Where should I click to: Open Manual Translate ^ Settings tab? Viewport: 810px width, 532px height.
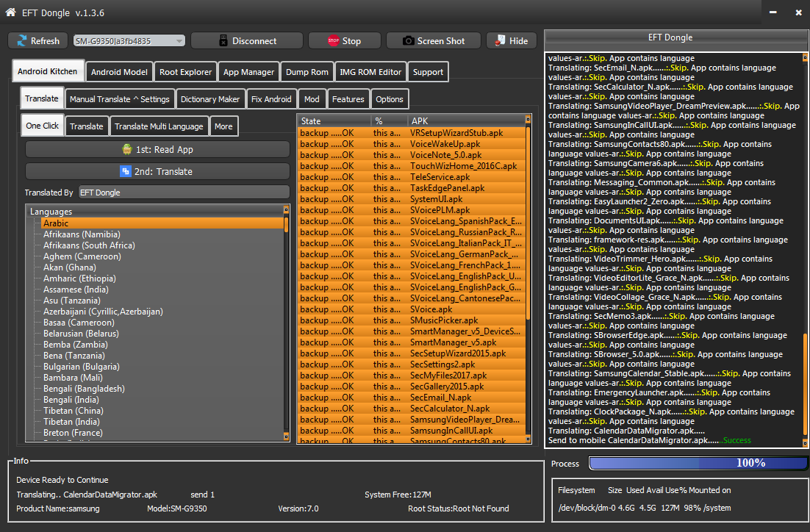(x=119, y=99)
